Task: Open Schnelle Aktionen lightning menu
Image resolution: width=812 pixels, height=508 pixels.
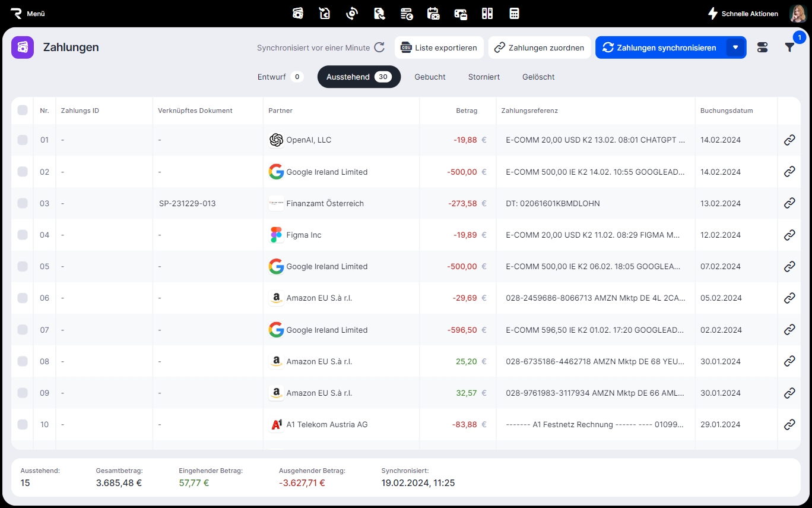Action: [x=743, y=13]
